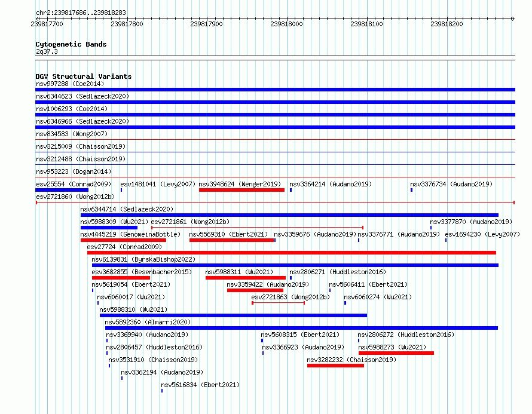
Task: Click the nsv5892360 (Almarri2020) label
Action: (x=148, y=322)
